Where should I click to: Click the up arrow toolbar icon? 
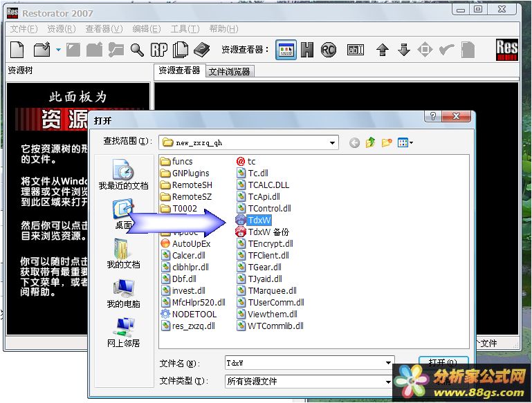coord(383,50)
